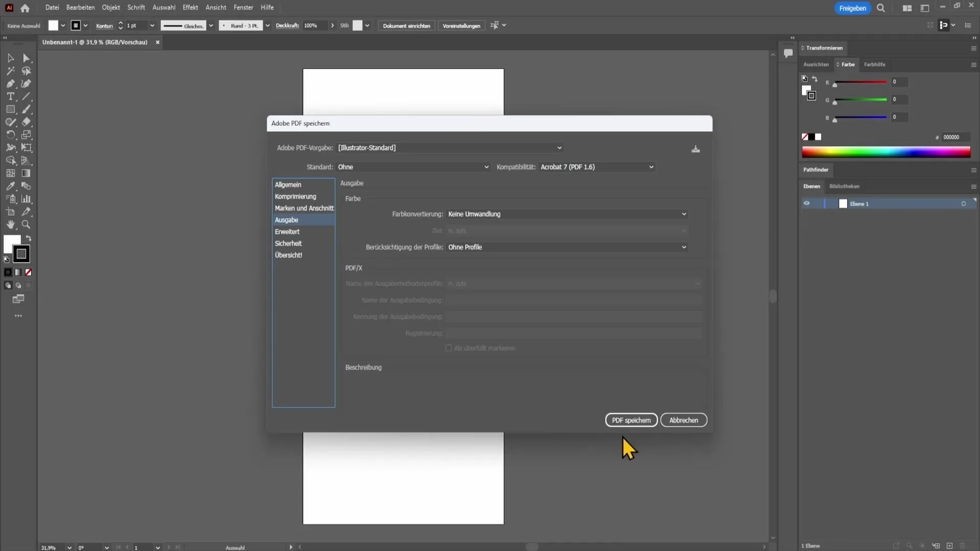Swap fill and stroke arrows in toolbar
980x551 pixels.
pos(29,238)
